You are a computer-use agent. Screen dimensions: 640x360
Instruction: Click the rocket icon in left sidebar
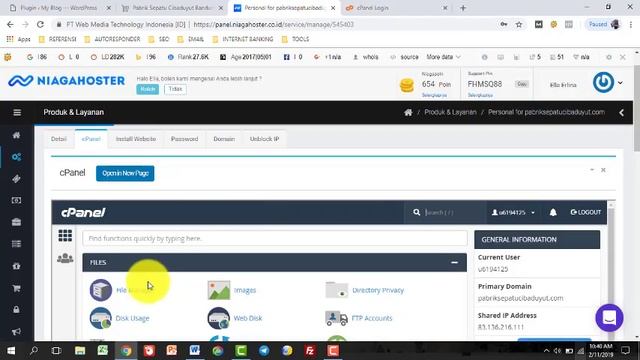point(16,179)
